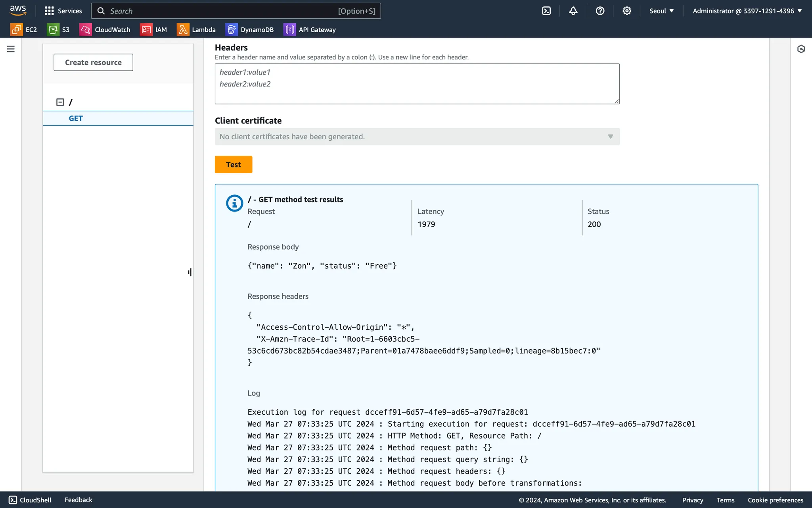Open the CloudShell icon in top bar

coord(546,11)
